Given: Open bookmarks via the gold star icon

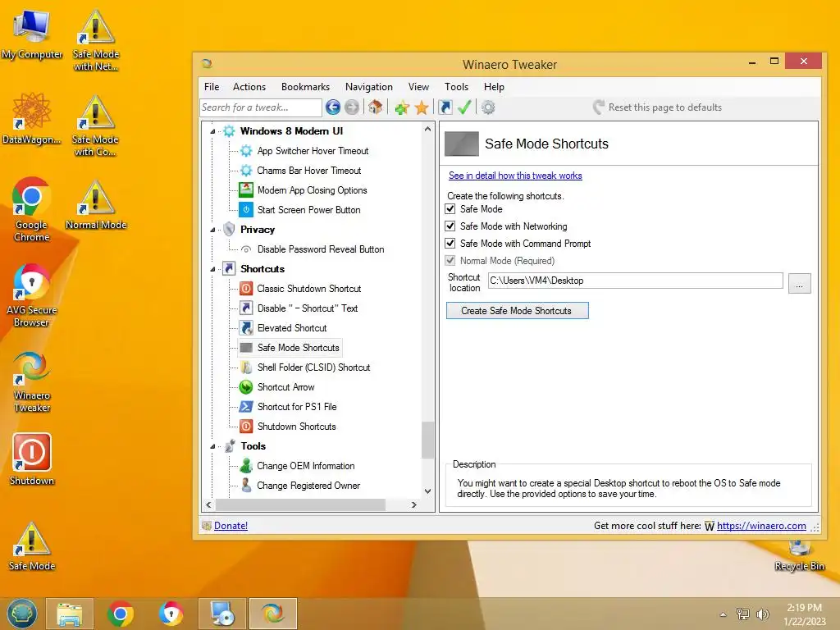Looking at the screenshot, I should (x=422, y=107).
